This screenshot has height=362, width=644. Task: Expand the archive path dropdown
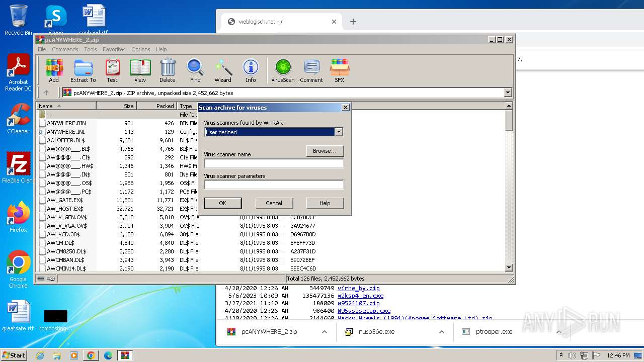pos(508,93)
